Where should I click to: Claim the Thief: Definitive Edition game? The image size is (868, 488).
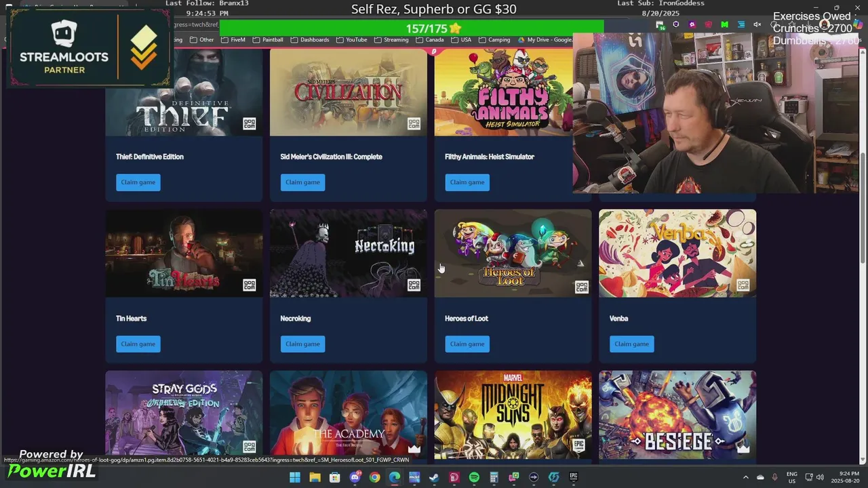(138, 182)
